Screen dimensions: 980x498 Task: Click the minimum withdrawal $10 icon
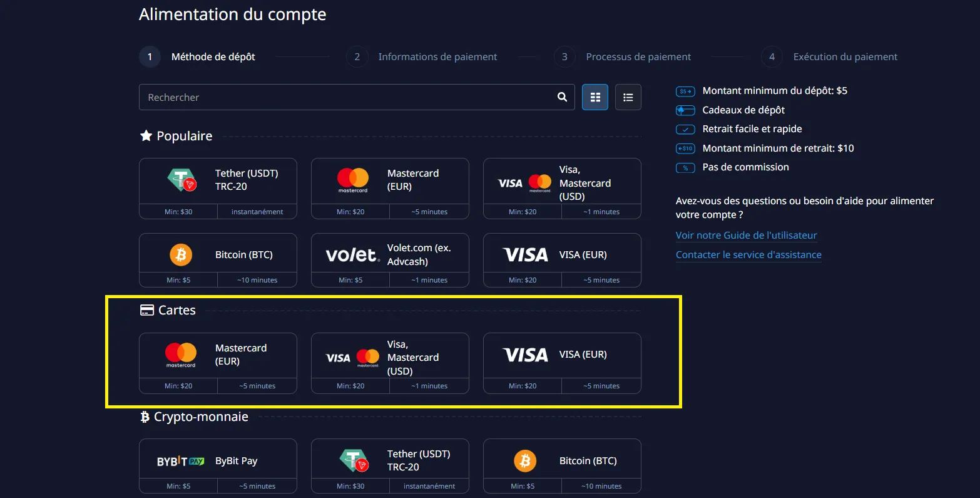click(x=685, y=148)
